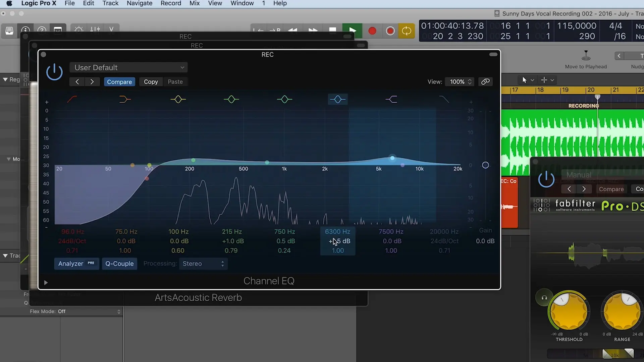The height and width of the screenshot is (362, 644).
Task: Toggle the yellow Cycle mode button
Action: pos(407,31)
